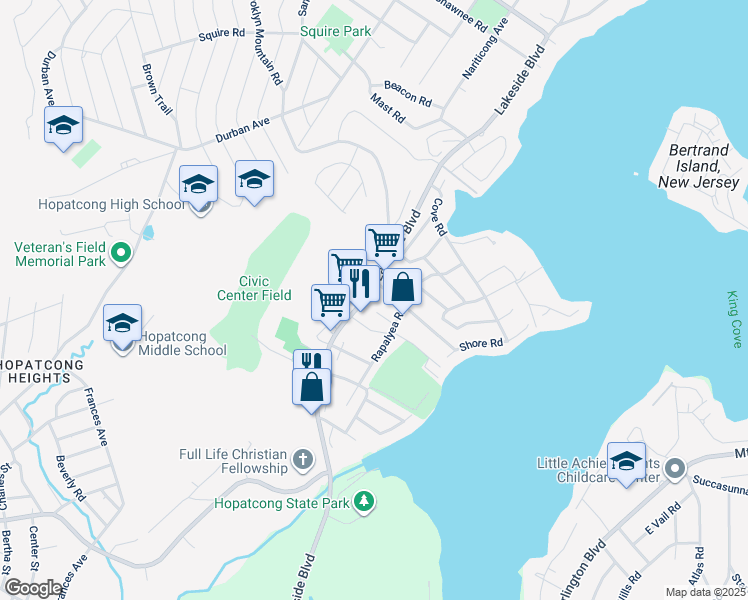The height and width of the screenshot is (600, 748).
Task: Click the Full Life Christian Fellowship church pin
Action: click(302, 460)
